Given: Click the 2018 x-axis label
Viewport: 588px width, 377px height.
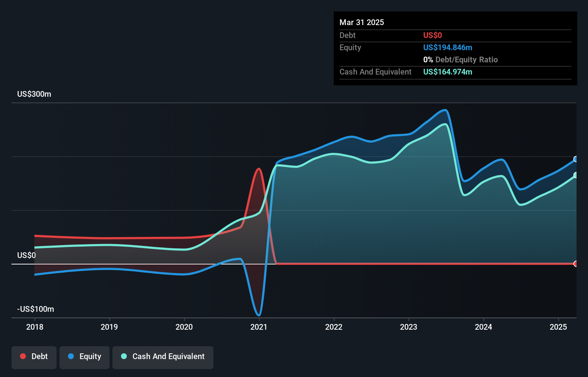Looking at the screenshot, I should point(35,327).
